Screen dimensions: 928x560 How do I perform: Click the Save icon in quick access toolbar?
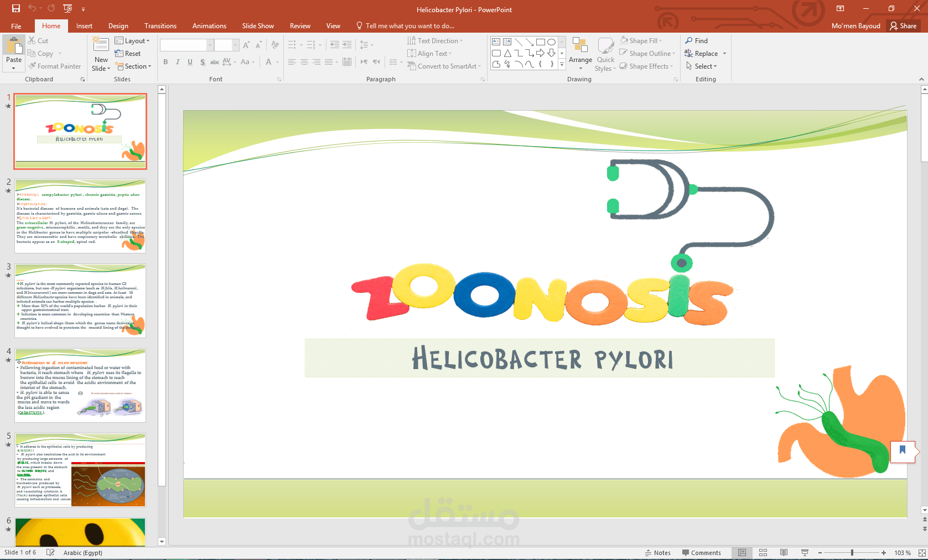[x=15, y=9]
